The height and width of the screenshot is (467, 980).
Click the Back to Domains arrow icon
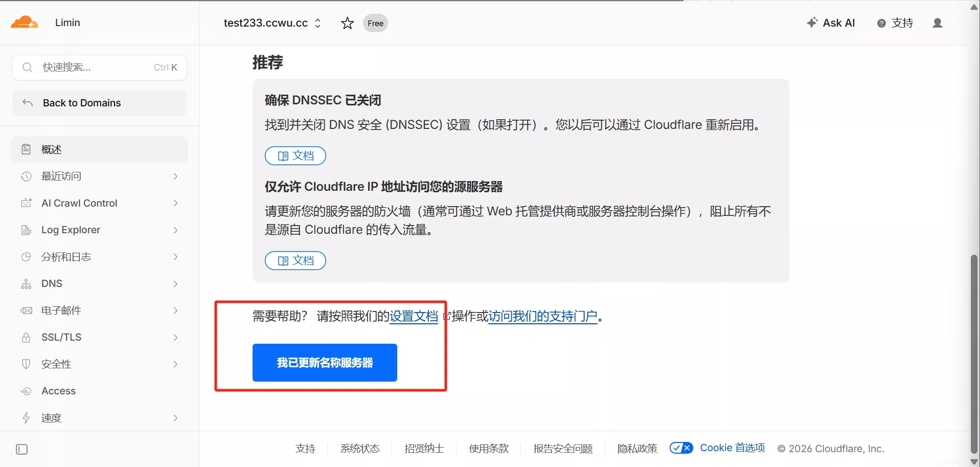click(x=28, y=103)
